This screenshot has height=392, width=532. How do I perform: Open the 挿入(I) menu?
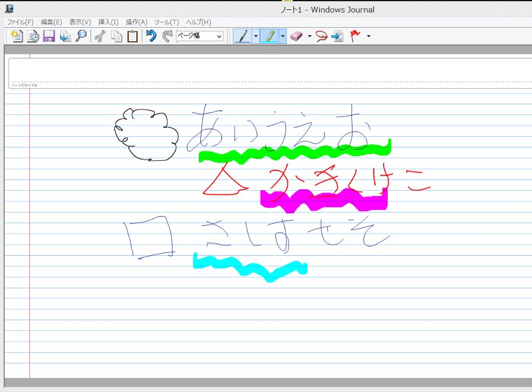click(x=108, y=22)
